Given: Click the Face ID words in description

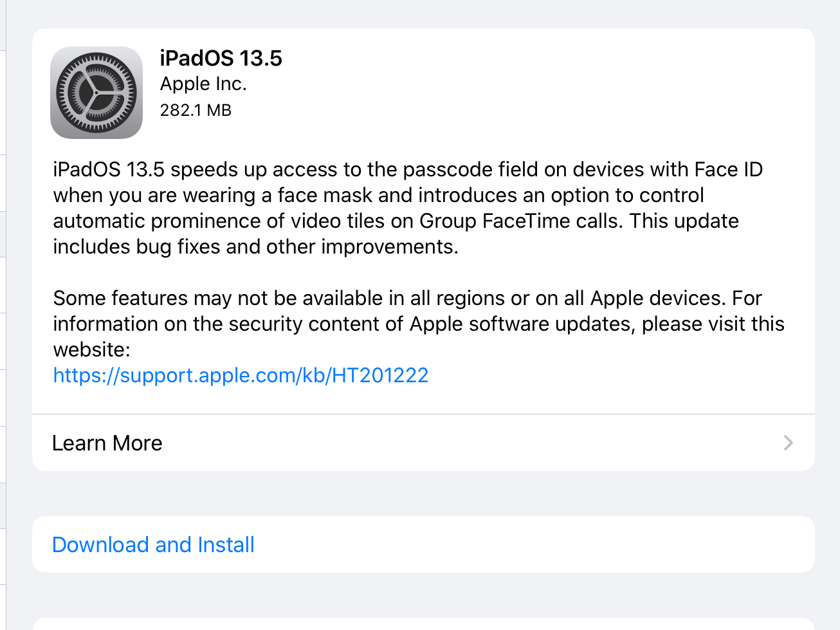Looking at the screenshot, I should tap(729, 169).
